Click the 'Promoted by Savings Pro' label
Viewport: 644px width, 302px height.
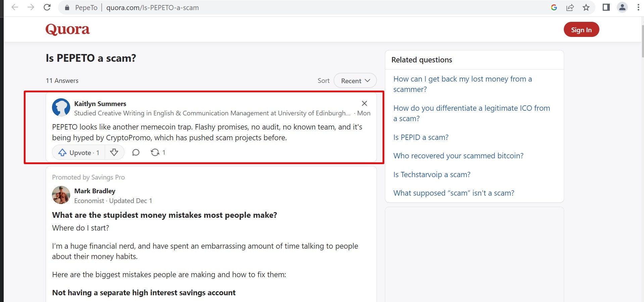coord(88,177)
